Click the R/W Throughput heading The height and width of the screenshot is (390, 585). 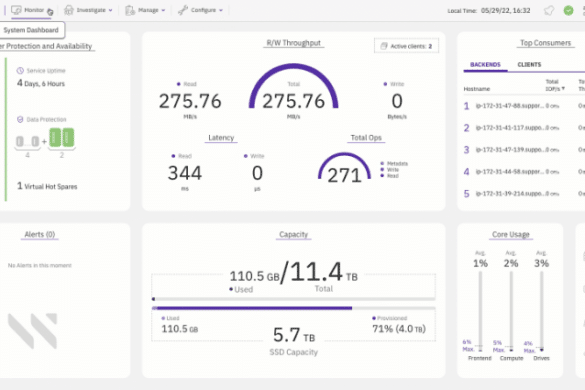tap(293, 43)
